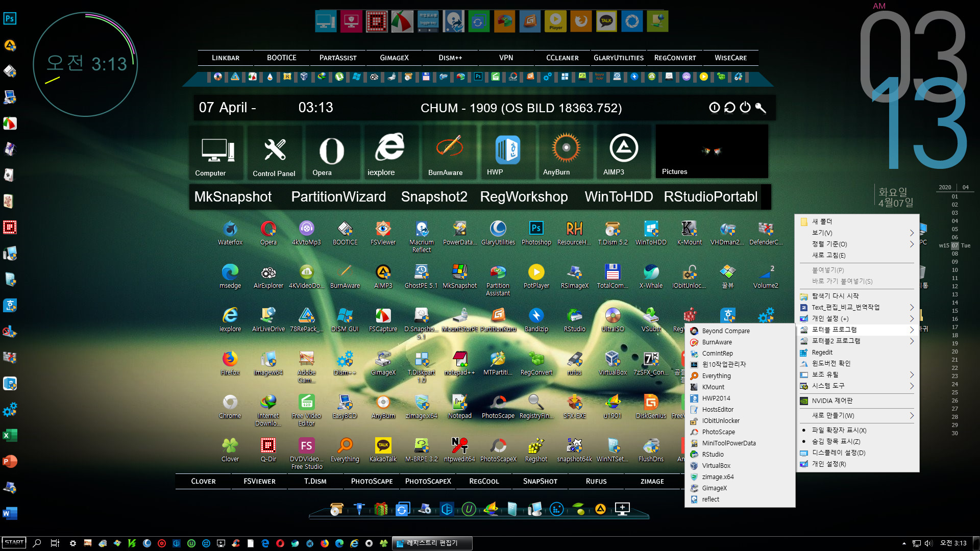Click the Photoshop icon in left sidebar
The image size is (980, 551).
(x=10, y=19)
